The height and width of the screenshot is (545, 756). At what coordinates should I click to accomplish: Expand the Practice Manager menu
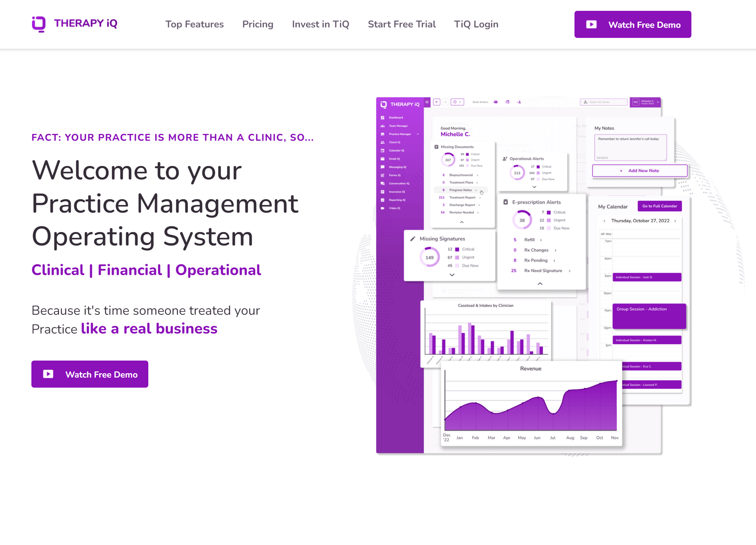[418, 134]
